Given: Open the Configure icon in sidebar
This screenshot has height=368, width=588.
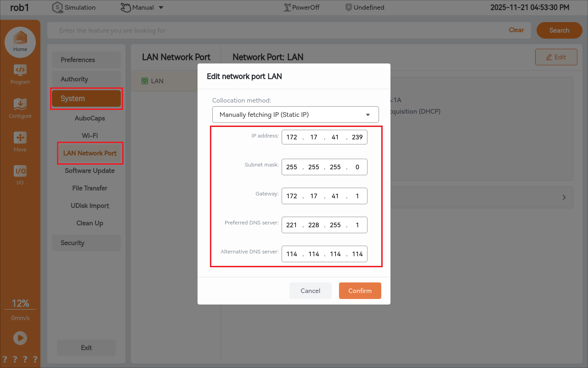Looking at the screenshot, I should pyautogui.click(x=20, y=104).
